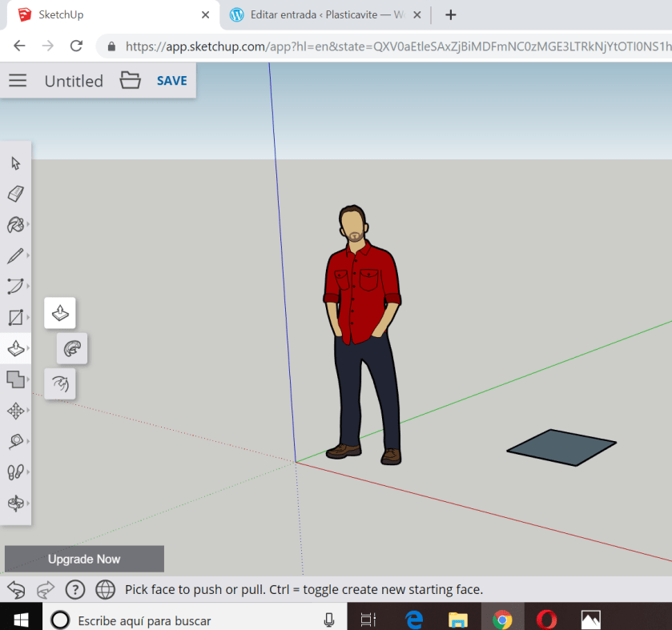Activate the Move tool

(15, 411)
